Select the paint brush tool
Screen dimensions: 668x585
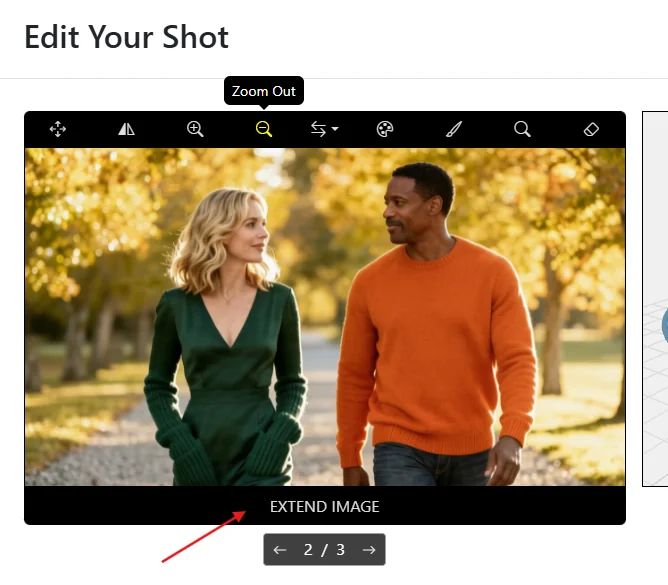point(454,129)
